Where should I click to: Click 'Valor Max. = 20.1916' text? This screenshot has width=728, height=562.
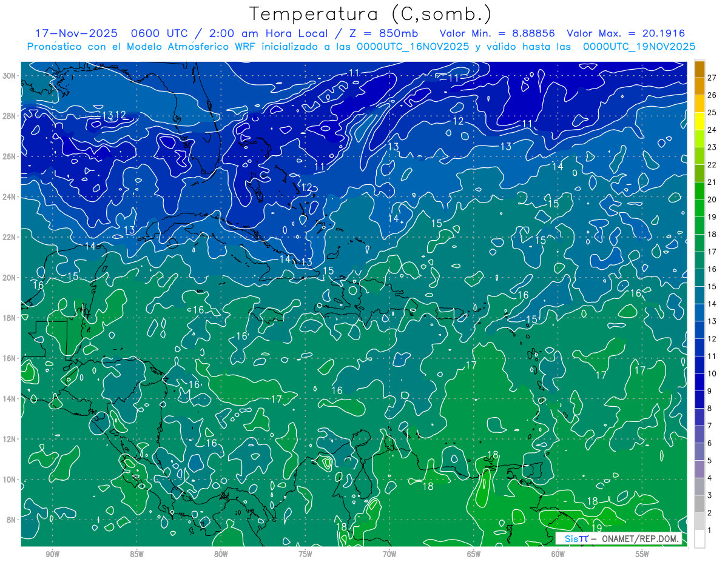pyautogui.click(x=625, y=33)
